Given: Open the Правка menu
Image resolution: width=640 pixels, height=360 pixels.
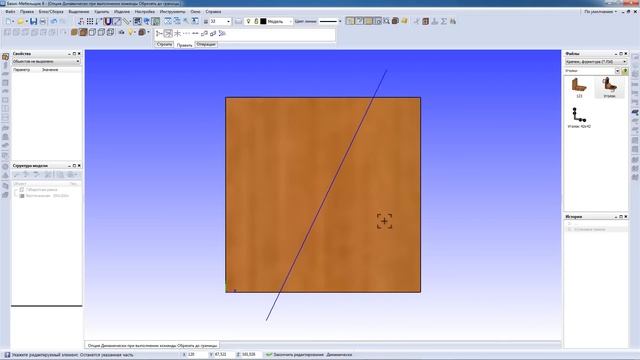Looking at the screenshot, I should click(27, 12).
